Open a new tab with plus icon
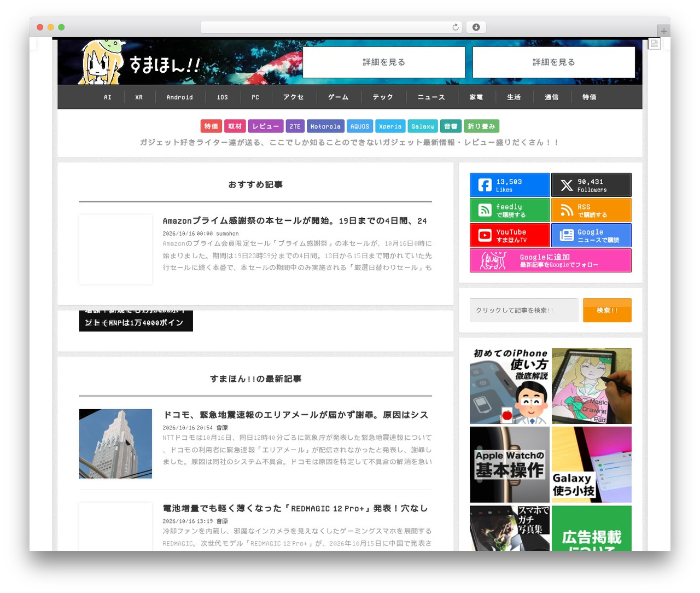This screenshot has height=593, width=700. (664, 31)
